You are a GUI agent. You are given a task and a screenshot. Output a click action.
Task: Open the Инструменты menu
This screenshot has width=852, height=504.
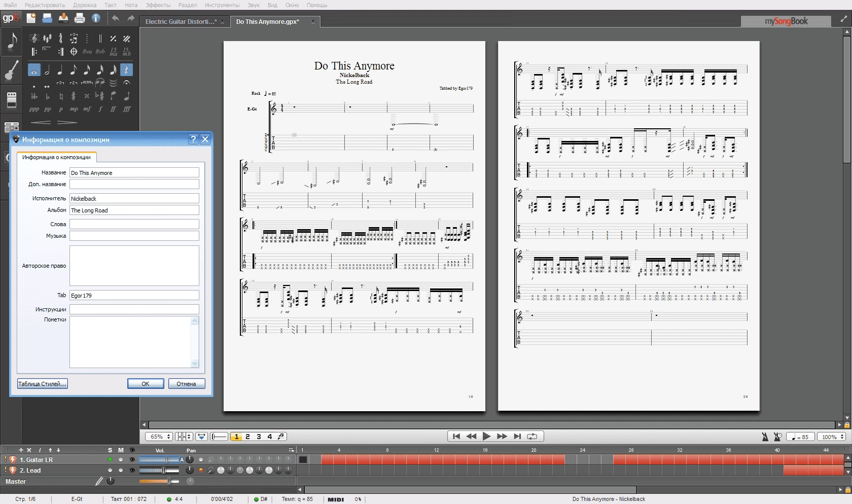click(222, 5)
